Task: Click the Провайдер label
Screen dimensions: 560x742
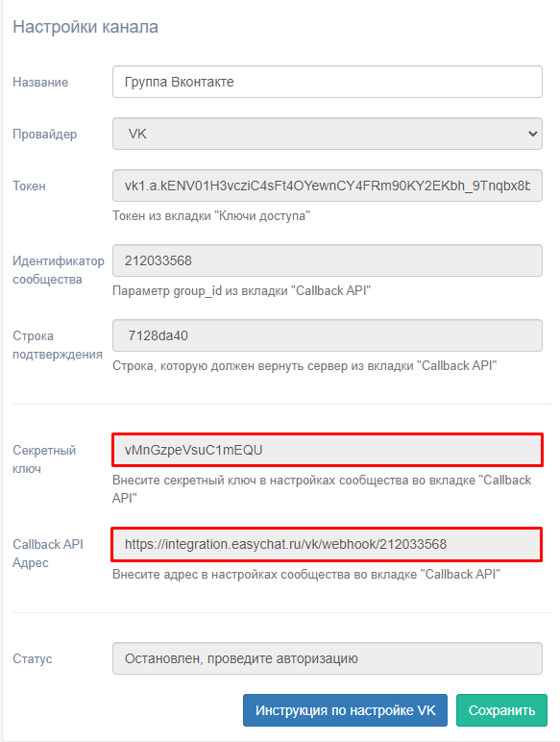Action: [x=44, y=135]
